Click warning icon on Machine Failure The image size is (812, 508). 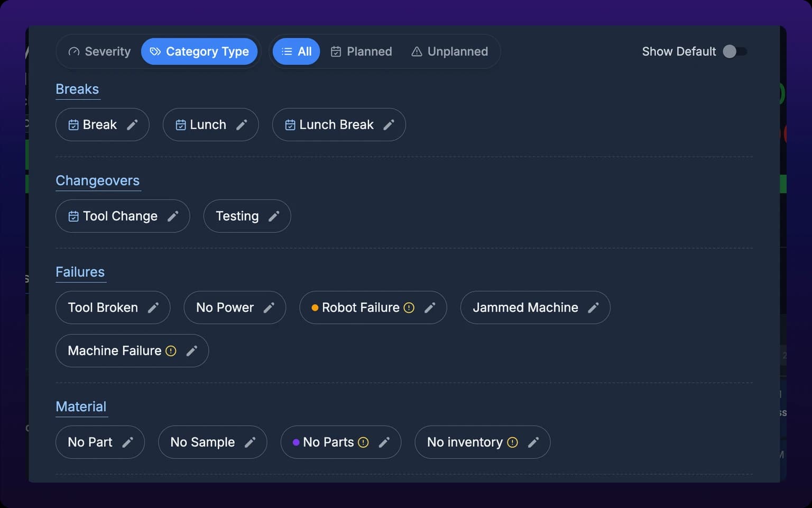(171, 351)
